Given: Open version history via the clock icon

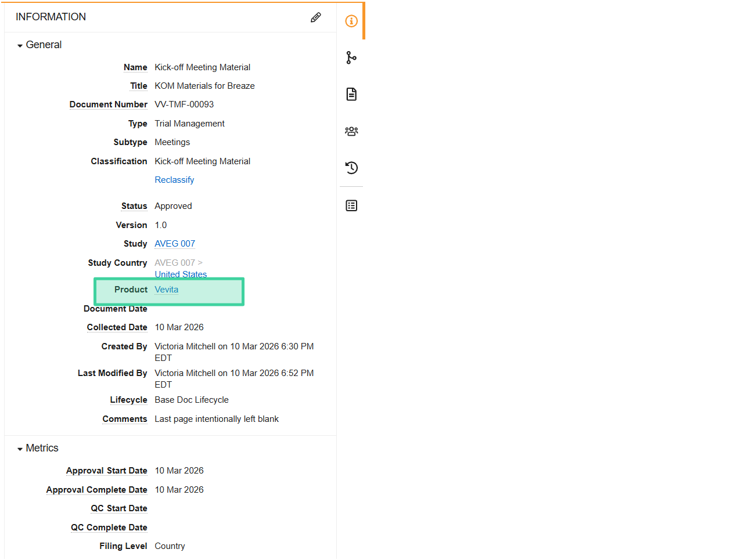Looking at the screenshot, I should click(x=351, y=168).
